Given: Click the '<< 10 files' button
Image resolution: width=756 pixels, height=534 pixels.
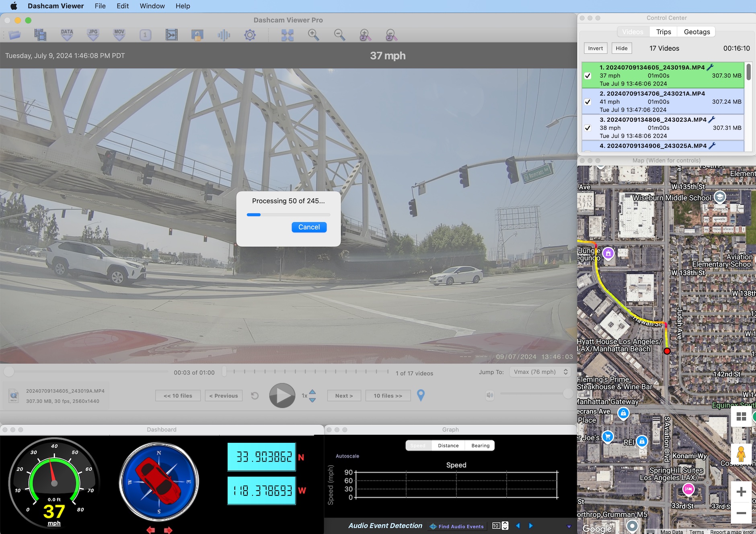Looking at the screenshot, I should tap(178, 396).
